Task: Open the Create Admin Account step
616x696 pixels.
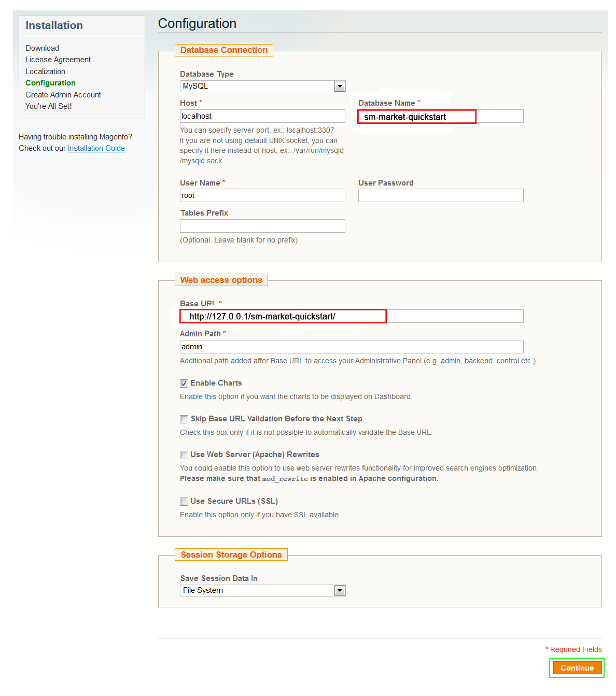Action: (63, 95)
